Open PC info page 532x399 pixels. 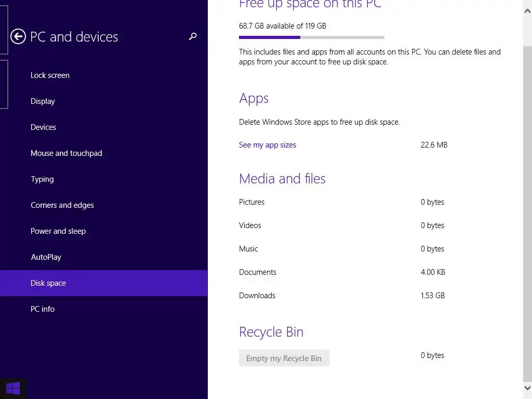[x=103, y=309]
